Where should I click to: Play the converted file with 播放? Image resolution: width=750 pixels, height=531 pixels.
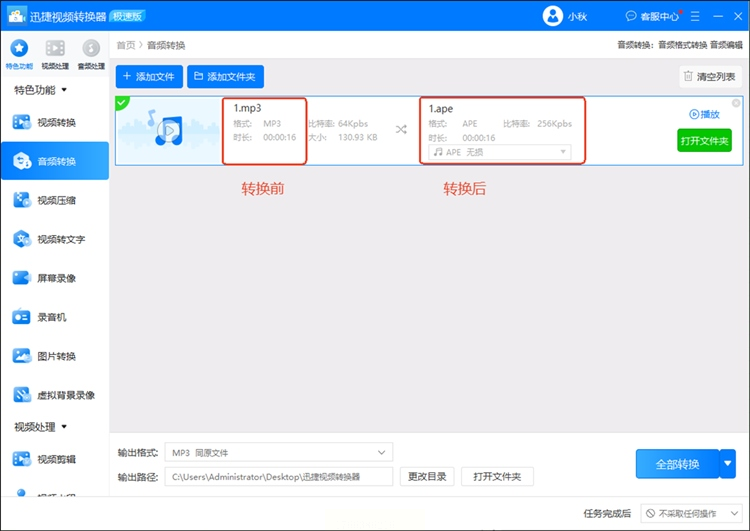tap(705, 114)
